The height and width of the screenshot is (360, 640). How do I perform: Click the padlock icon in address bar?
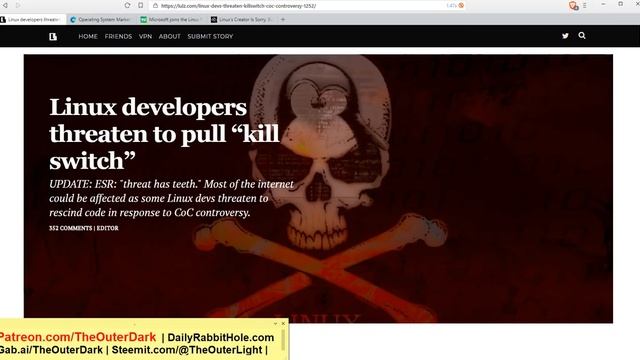coord(156,6)
